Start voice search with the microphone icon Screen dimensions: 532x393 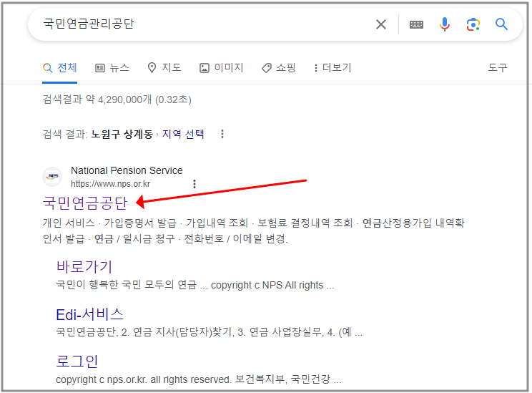tap(445, 24)
